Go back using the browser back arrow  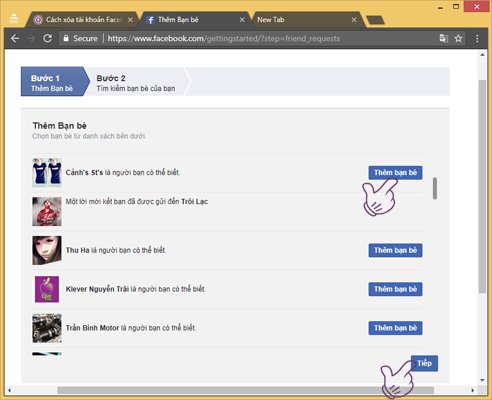coord(15,38)
